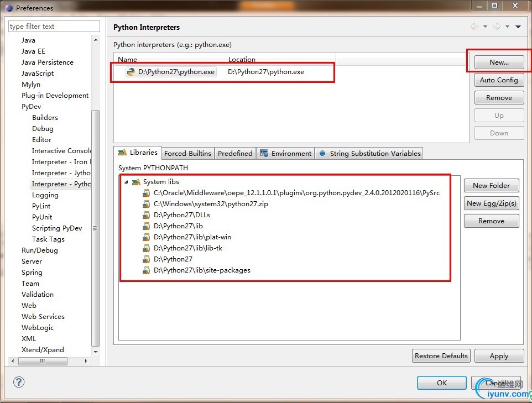This screenshot has width=532, height=403.
Task: Select the JavaScript category
Action: tap(38, 74)
